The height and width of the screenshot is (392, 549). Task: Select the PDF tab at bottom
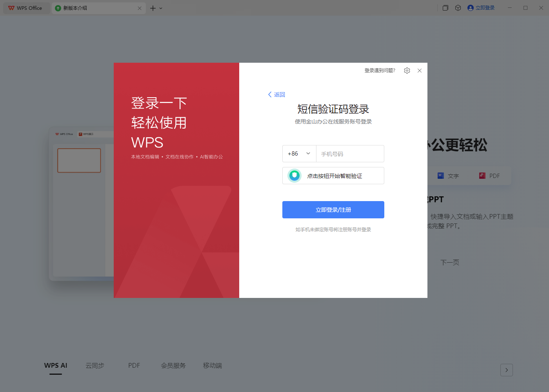click(134, 366)
